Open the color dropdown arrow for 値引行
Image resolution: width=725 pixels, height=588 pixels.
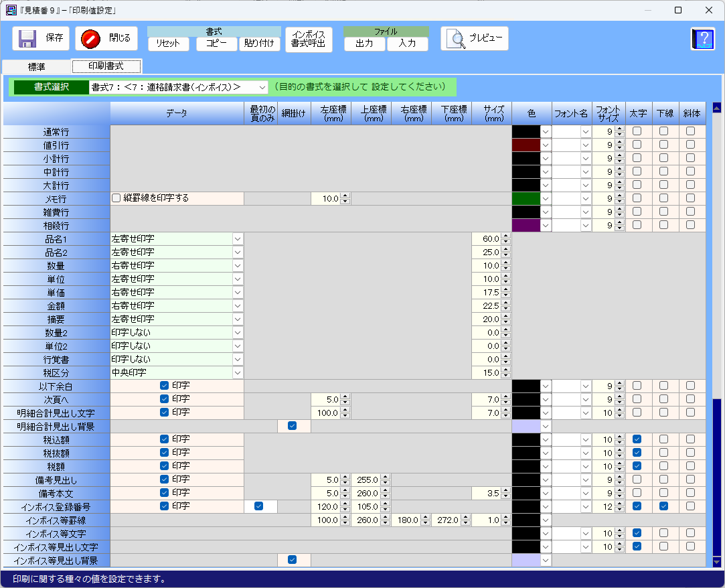(546, 145)
